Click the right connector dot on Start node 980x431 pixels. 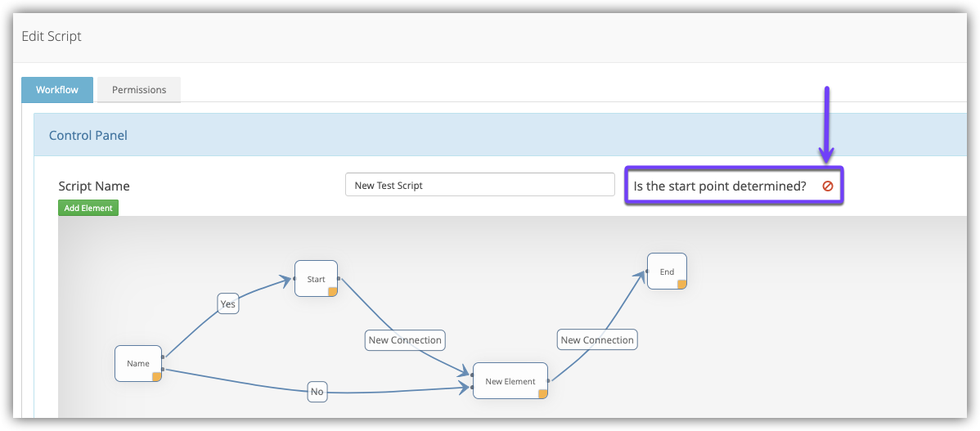coord(339,279)
